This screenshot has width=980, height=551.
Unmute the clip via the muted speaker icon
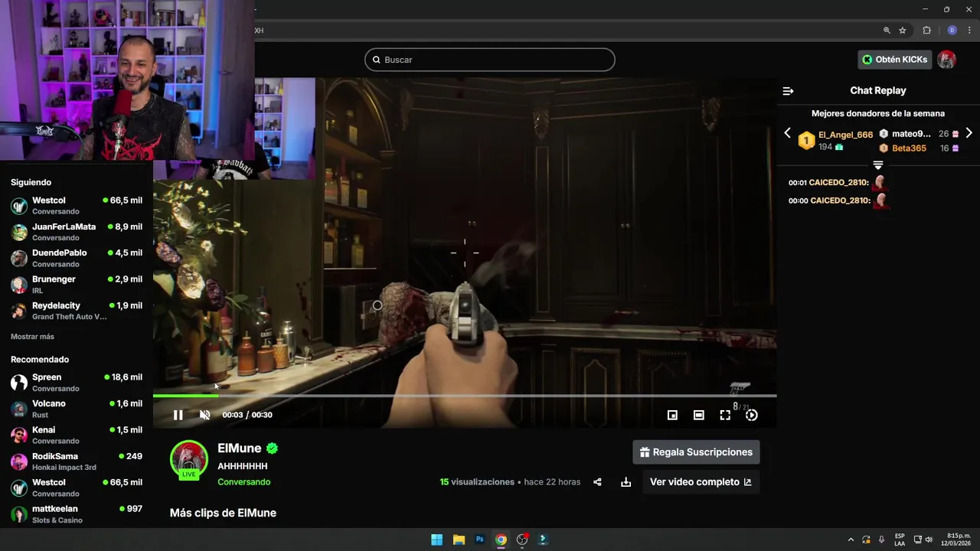(x=204, y=415)
